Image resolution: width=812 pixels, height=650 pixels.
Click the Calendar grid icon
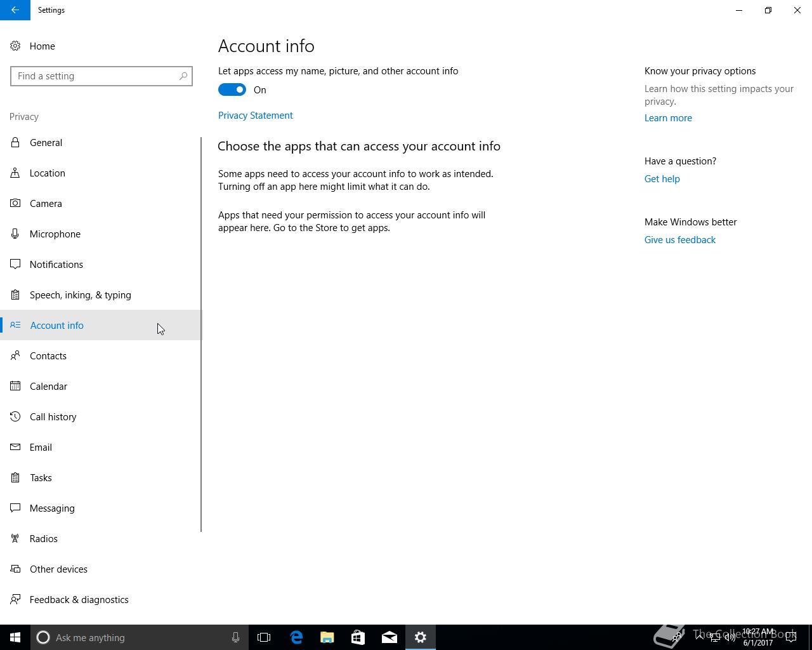pyautogui.click(x=15, y=387)
